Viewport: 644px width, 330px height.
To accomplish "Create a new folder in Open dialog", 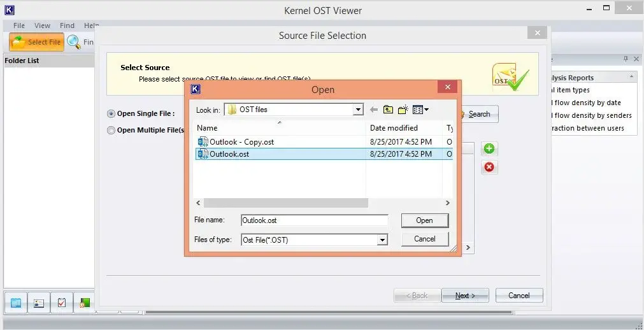I will (403, 110).
